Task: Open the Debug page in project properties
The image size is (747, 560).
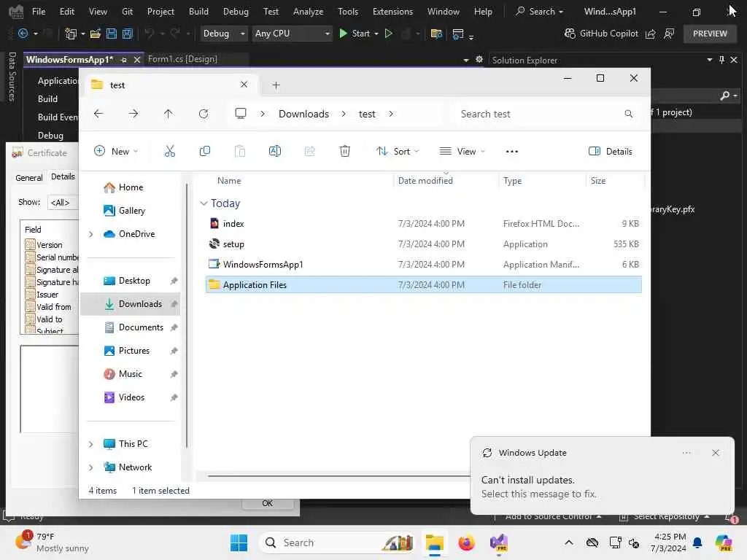Action: (x=50, y=135)
